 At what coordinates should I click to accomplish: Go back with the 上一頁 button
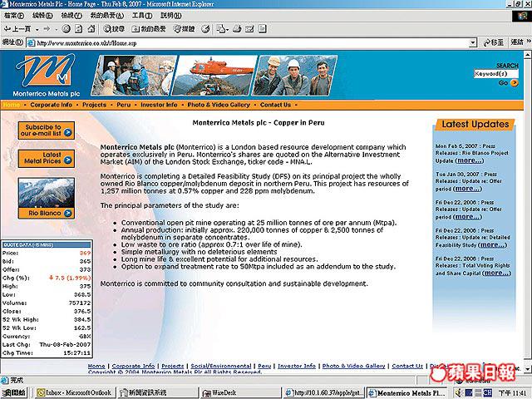click(x=17, y=29)
